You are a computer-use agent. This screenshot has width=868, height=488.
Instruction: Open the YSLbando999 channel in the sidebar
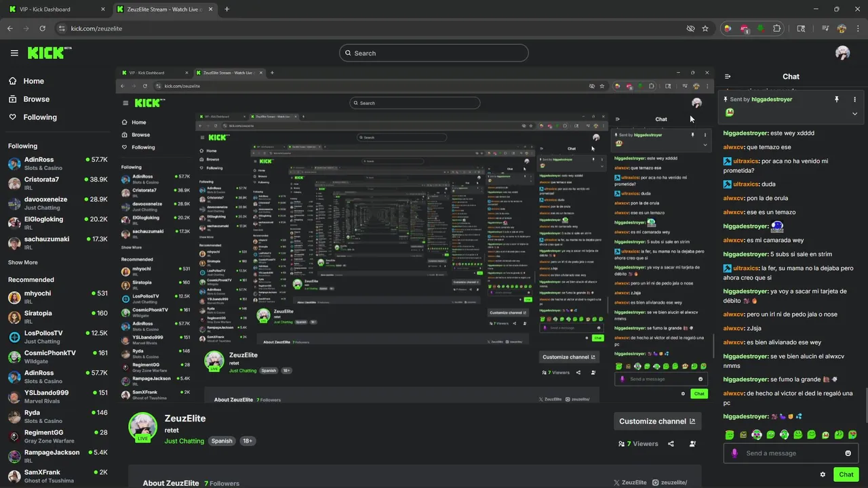(58, 396)
